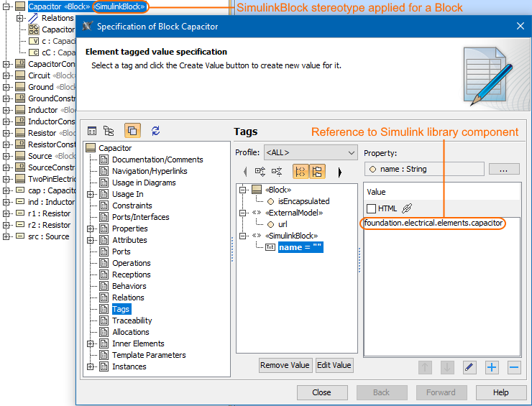Click the refresh icon in the specification toolbar
Image resolution: width=532 pixels, height=406 pixels.
pyautogui.click(x=156, y=131)
